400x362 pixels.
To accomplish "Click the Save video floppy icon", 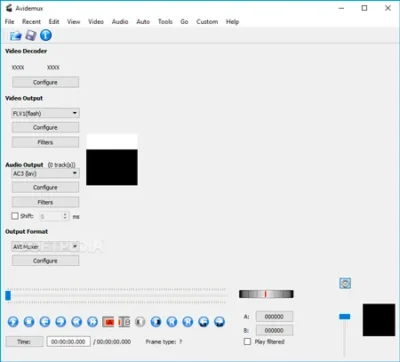I will 31,35.
